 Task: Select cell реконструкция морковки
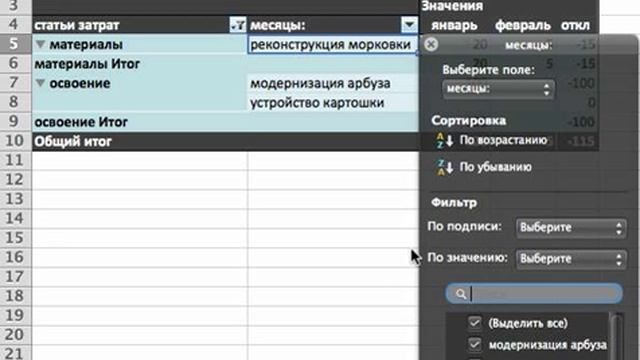pyautogui.click(x=333, y=44)
